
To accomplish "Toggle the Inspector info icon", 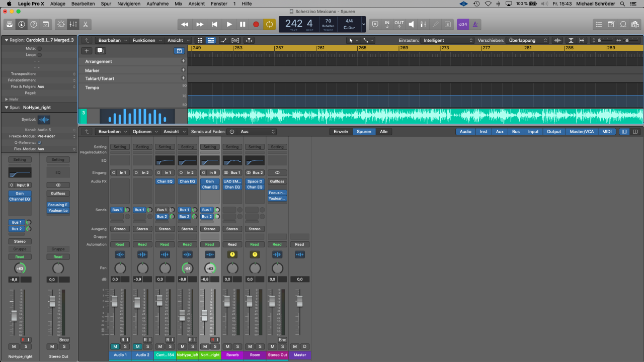I will tap(22, 24).
